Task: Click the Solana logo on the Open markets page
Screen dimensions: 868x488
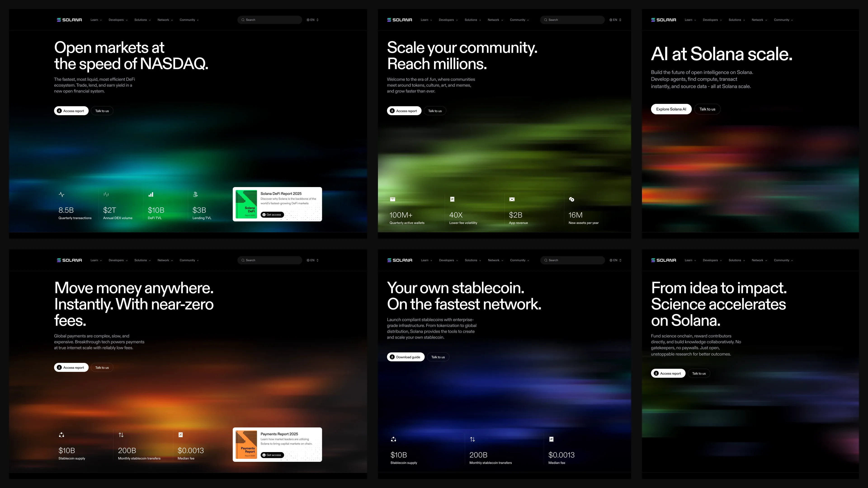Action: 69,20
